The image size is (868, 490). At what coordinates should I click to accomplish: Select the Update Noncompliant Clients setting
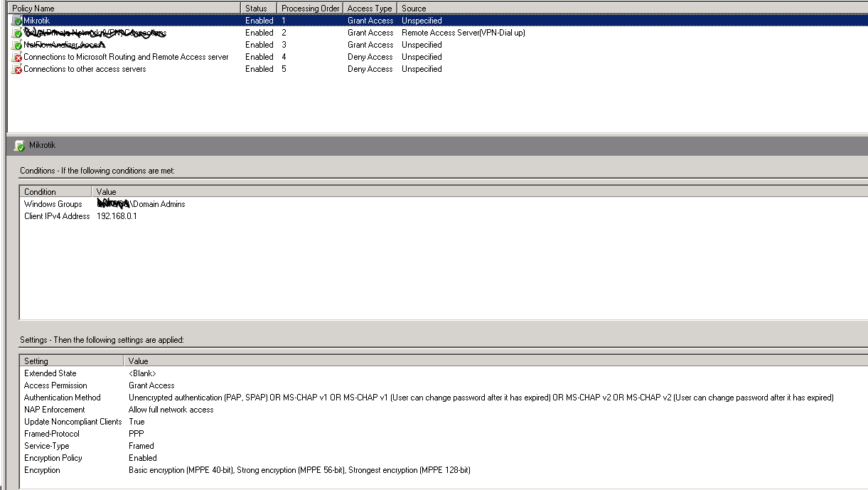pos(73,422)
